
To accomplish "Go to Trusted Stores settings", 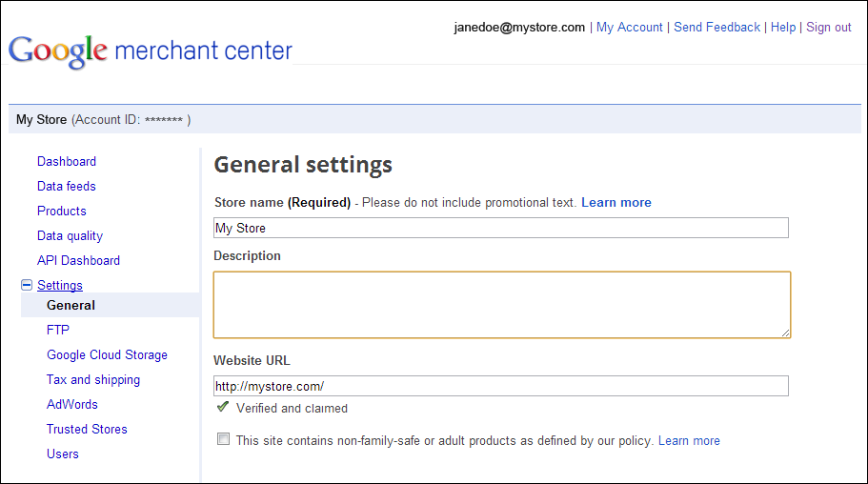I will pyautogui.click(x=87, y=430).
